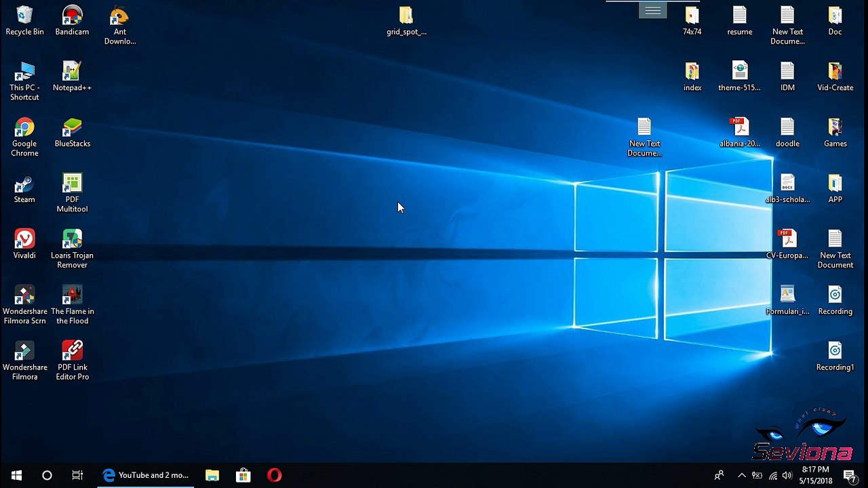Open Cortana search circle on taskbar
The image size is (868, 488).
[47, 475]
